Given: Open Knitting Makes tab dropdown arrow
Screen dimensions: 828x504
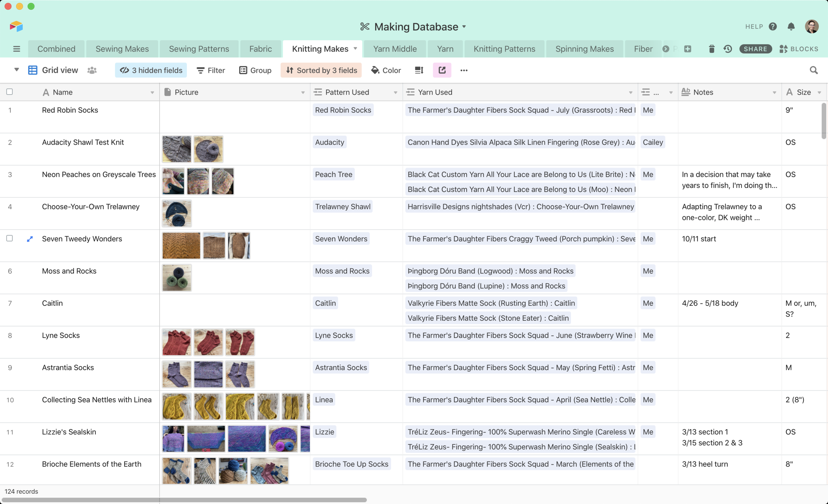Looking at the screenshot, I should tap(355, 49).
